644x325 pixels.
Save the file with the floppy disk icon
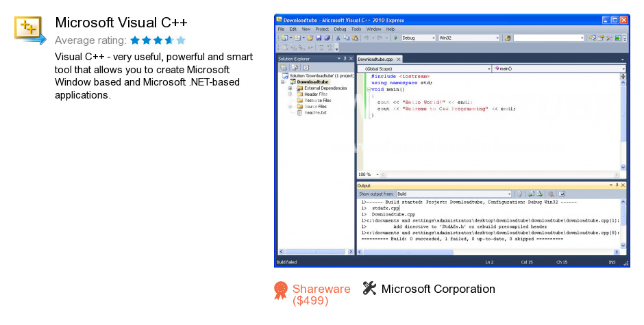pyautogui.click(x=319, y=38)
